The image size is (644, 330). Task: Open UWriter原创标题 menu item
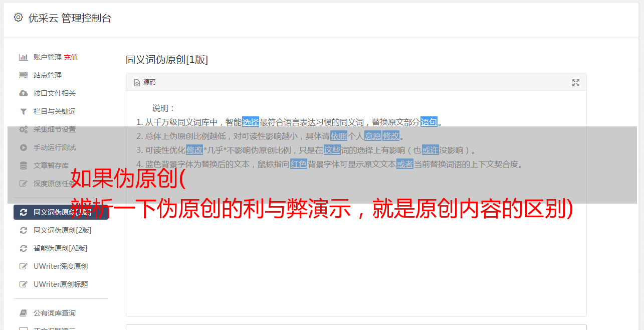pos(61,284)
